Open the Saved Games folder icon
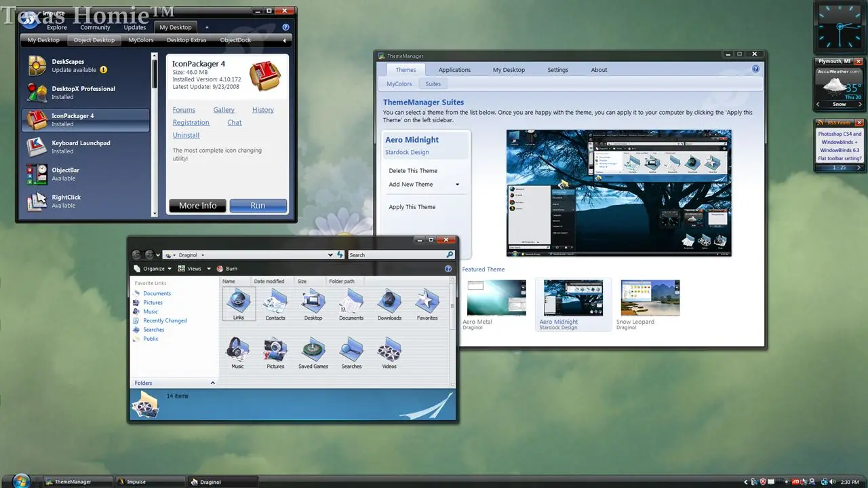Viewport: 868px width, 488px height. click(x=313, y=349)
